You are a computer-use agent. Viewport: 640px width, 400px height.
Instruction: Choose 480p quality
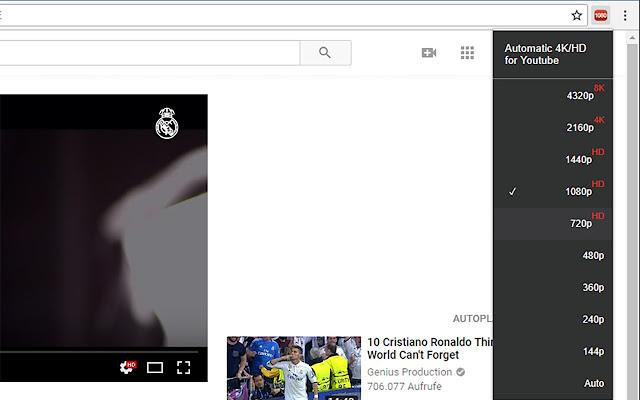pyautogui.click(x=553, y=256)
